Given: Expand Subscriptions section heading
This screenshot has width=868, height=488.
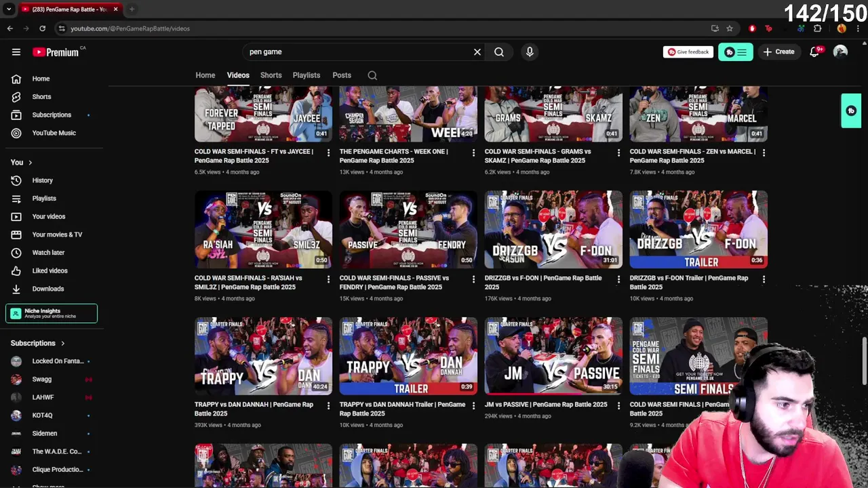Looking at the screenshot, I should (38, 344).
